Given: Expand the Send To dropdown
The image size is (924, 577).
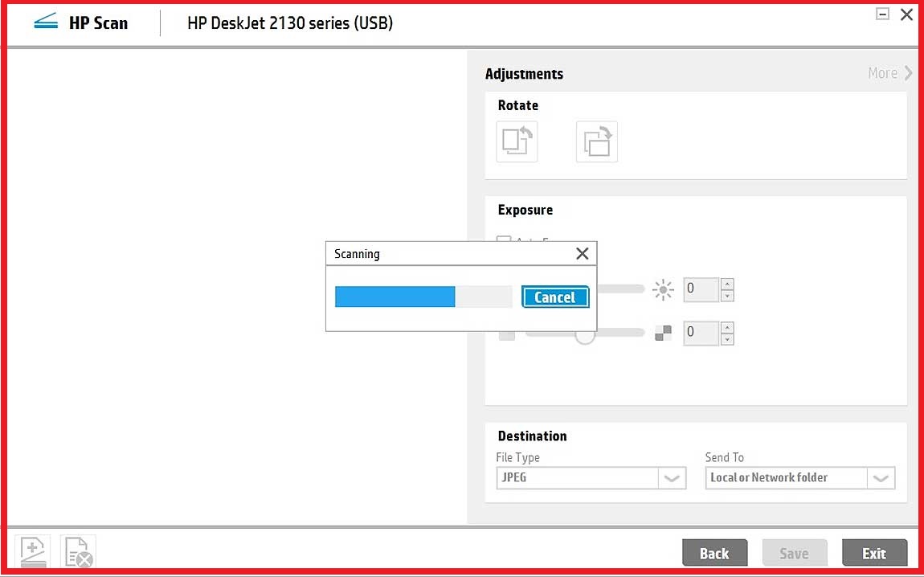Looking at the screenshot, I should [x=881, y=478].
